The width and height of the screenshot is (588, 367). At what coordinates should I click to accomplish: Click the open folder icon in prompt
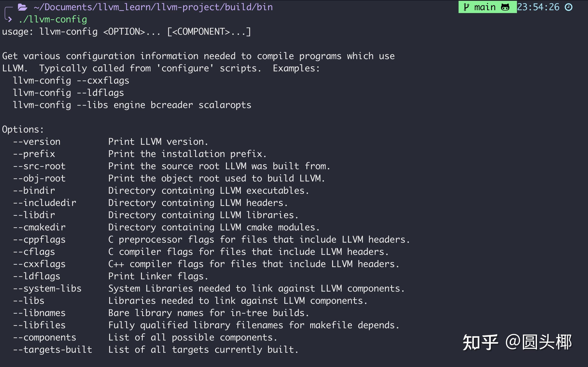[x=22, y=7]
